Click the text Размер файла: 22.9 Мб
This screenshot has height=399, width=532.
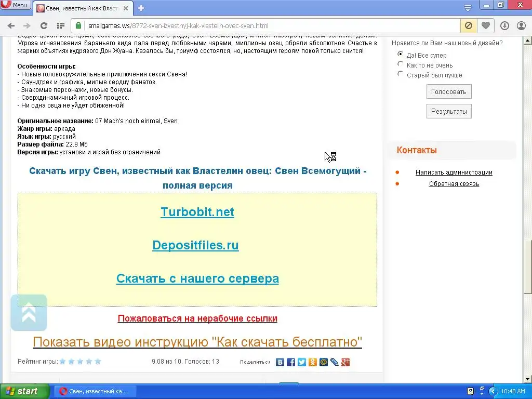[x=52, y=144]
